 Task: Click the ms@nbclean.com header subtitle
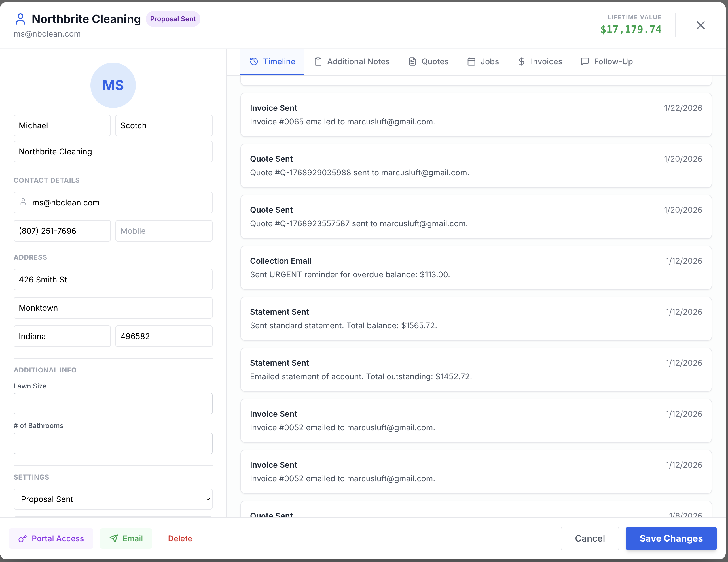47,34
